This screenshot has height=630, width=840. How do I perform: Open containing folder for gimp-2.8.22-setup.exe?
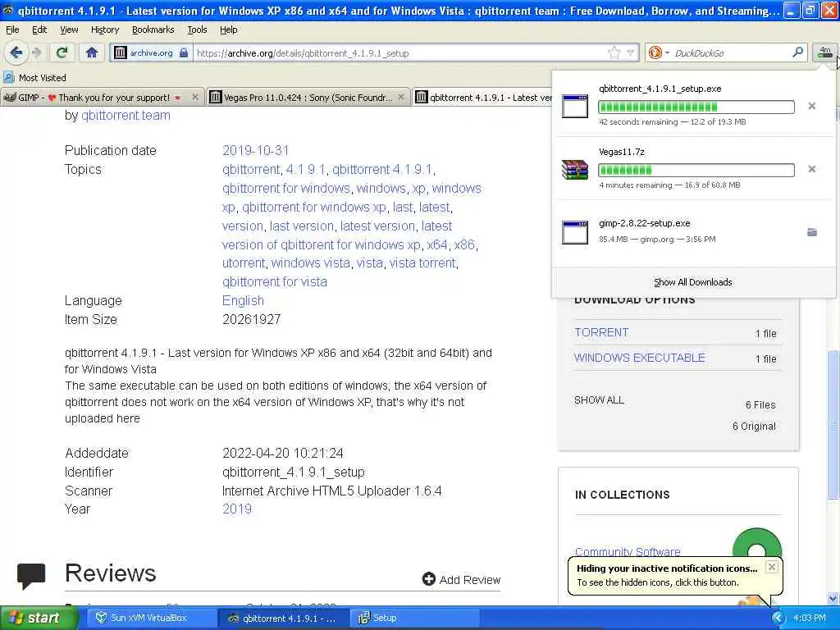pyautogui.click(x=811, y=232)
